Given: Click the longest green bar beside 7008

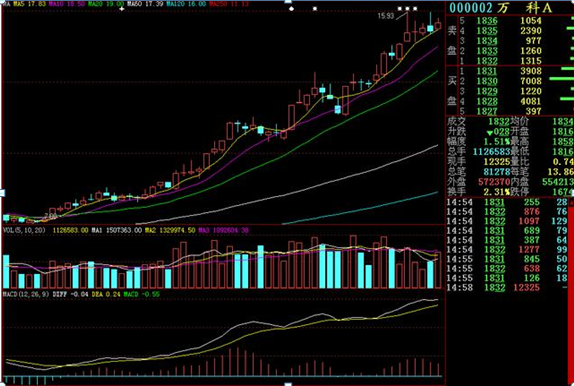Looking at the screenshot, I should click(x=561, y=79).
